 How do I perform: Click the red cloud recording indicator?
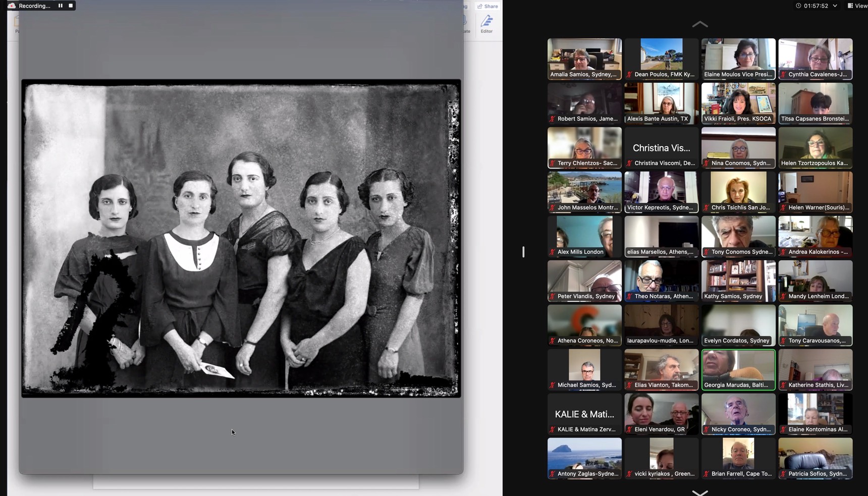(12, 6)
